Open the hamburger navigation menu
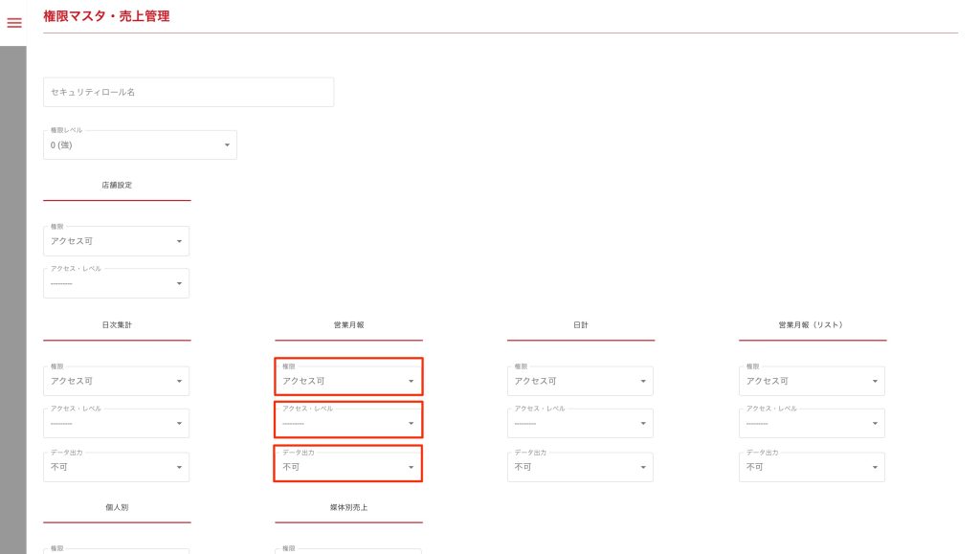This screenshot has height=554, width=980. 13,22
